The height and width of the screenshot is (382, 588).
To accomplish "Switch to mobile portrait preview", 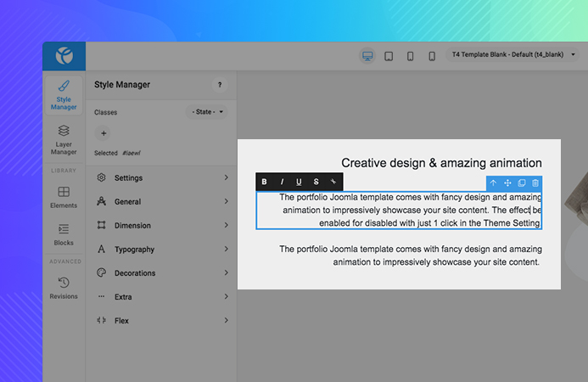I will point(432,56).
